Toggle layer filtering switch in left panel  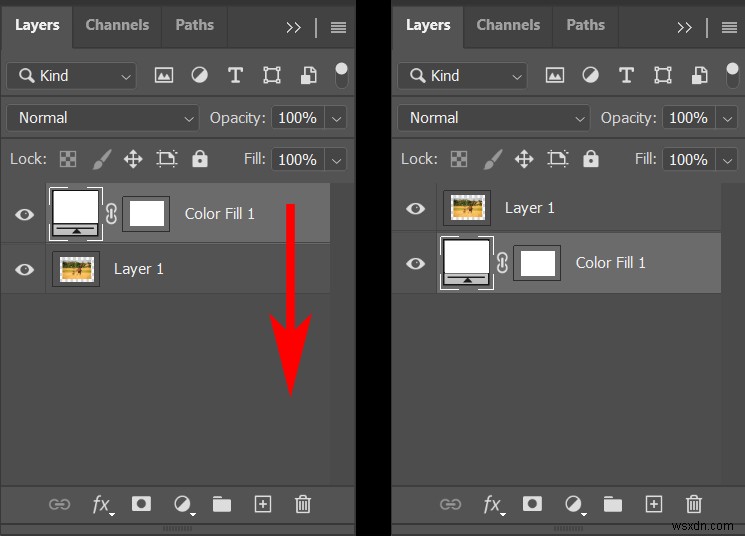pyautogui.click(x=341, y=75)
